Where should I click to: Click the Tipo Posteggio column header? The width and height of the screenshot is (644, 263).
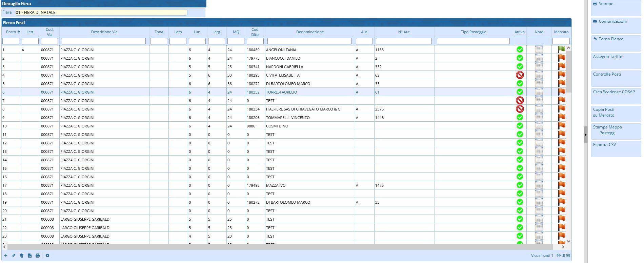click(x=473, y=32)
